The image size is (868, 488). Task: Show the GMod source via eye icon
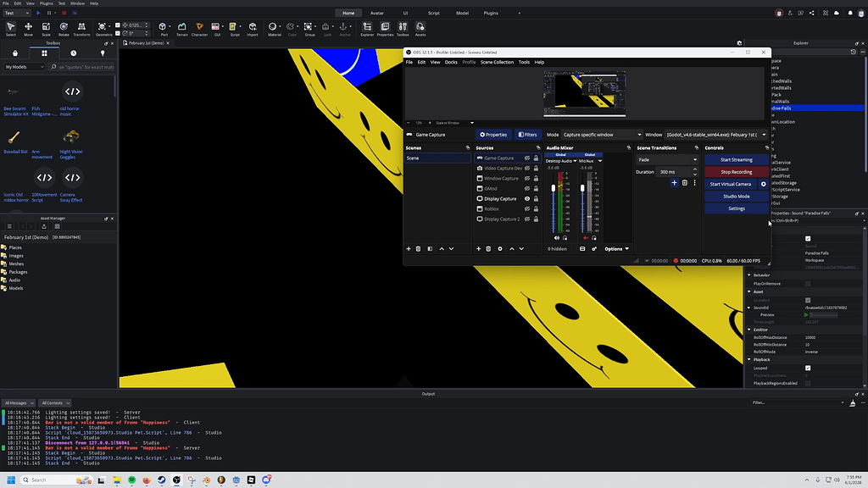tap(527, 189)
